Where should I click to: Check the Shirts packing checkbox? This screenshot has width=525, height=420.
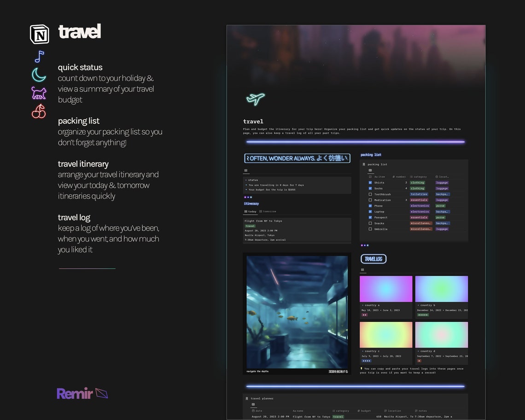[x=370, y=182]
